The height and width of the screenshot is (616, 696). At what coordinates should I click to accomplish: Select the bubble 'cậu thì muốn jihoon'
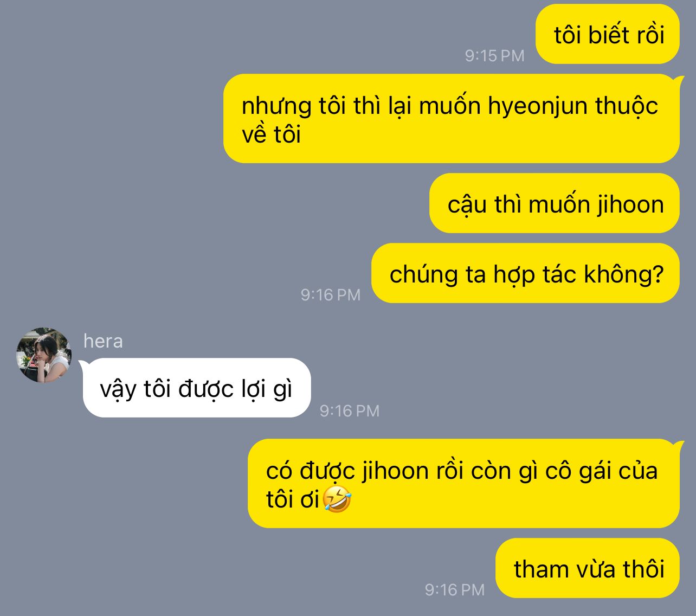click(x=555, y=203)
